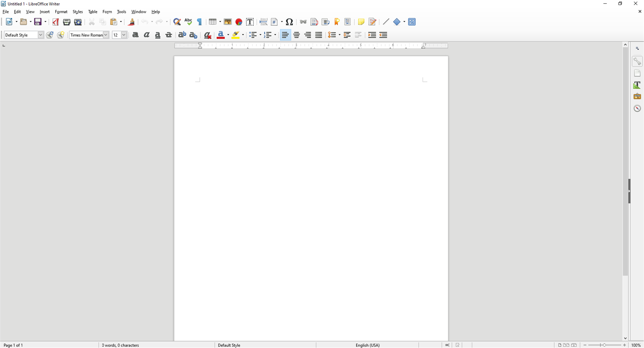644x348 pixels.
Task: Insert a bookmark
Action: (337, 22)
